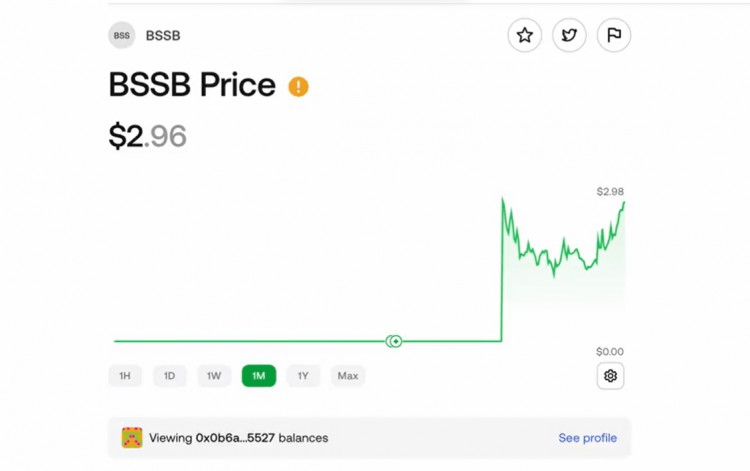Viewport: 750px width, 471px height.
Task: Open chart settings gear icon
Action: pos(610,376)
